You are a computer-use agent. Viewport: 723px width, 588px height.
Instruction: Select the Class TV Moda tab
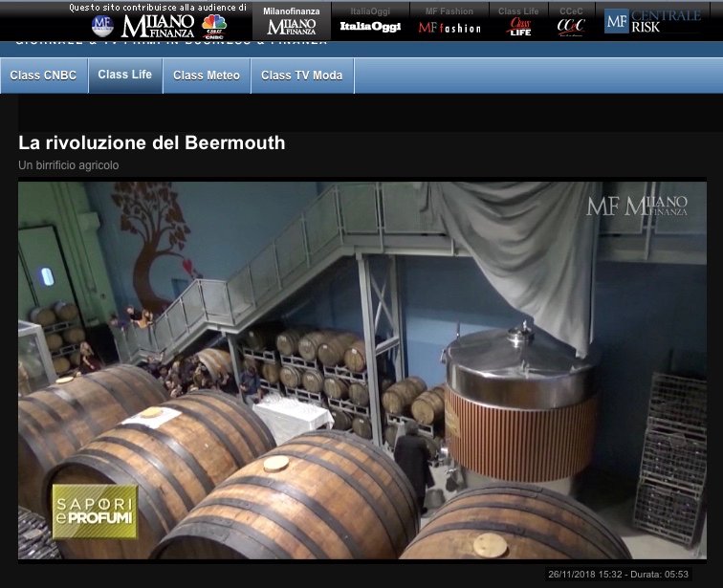click(x=302, y=76)
